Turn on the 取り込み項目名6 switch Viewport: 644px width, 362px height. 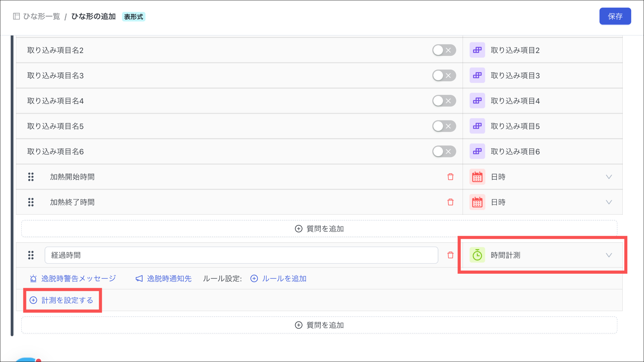click(444, 151)
